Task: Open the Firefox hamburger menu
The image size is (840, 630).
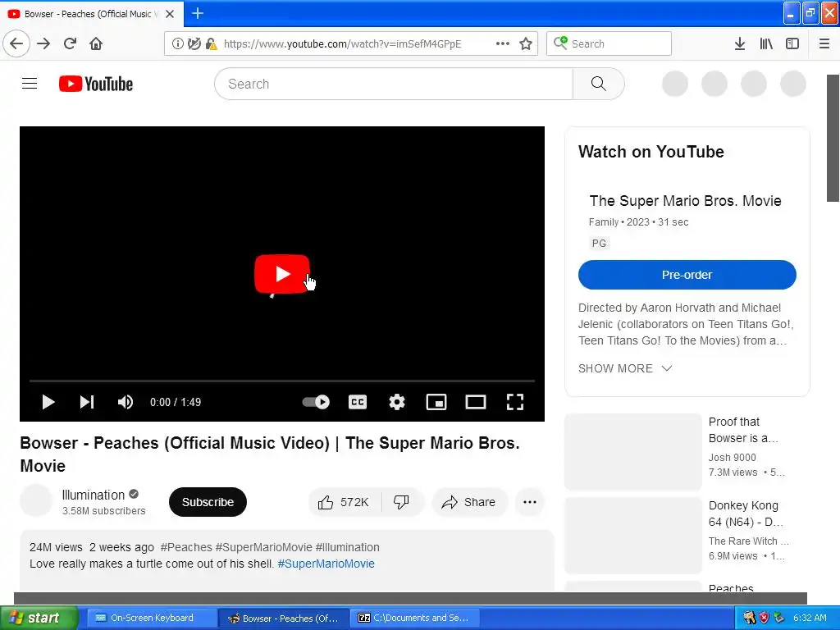Action: pos(824,43)
